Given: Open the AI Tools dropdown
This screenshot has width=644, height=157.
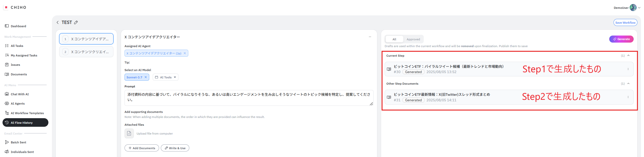Looking at the screenshot, I should click(x=165, y=77).
